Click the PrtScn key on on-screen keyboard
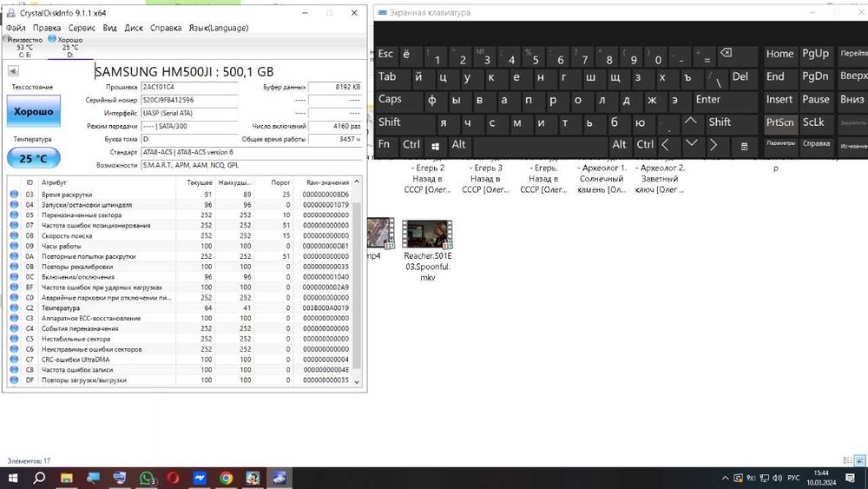 [x=780, y=123]
